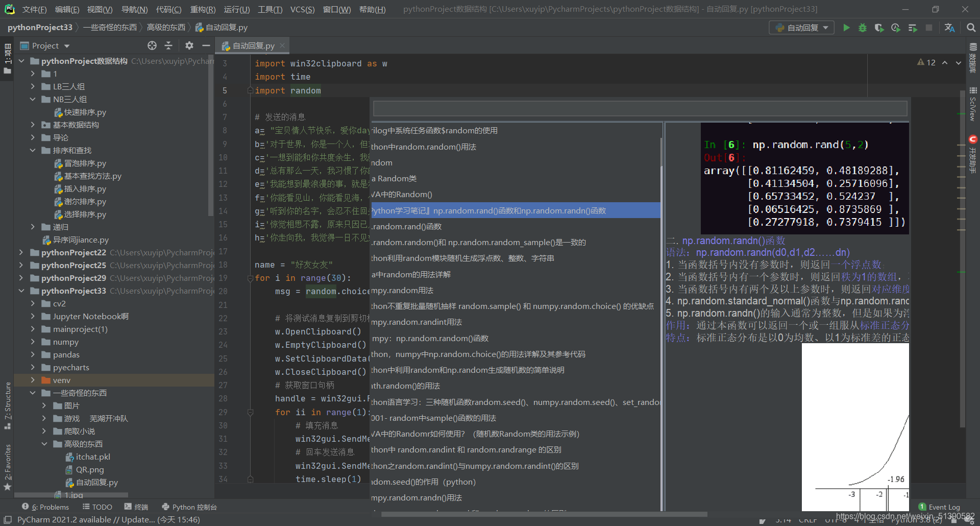Expand the venv folder
This screenshot has height=526, width=980.
click(x=33, y=380)
